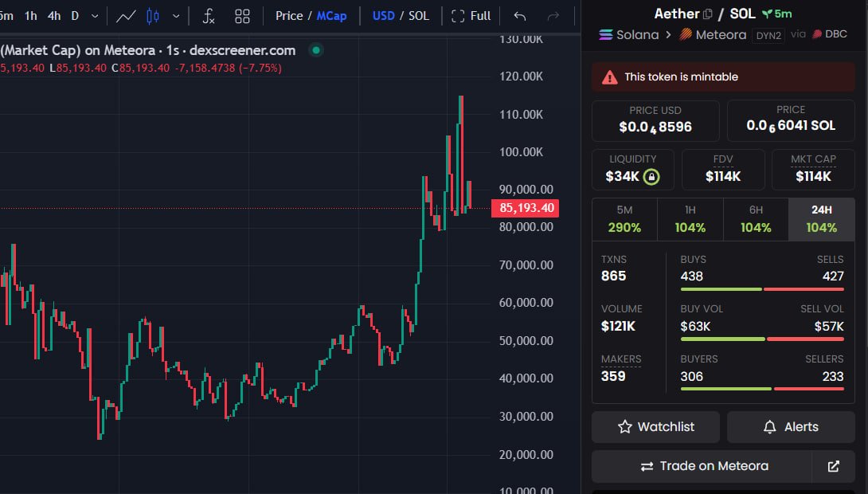Open the DBC link
Image resolution: width=868 pixels, height=494 pixels.
point(830,34)
